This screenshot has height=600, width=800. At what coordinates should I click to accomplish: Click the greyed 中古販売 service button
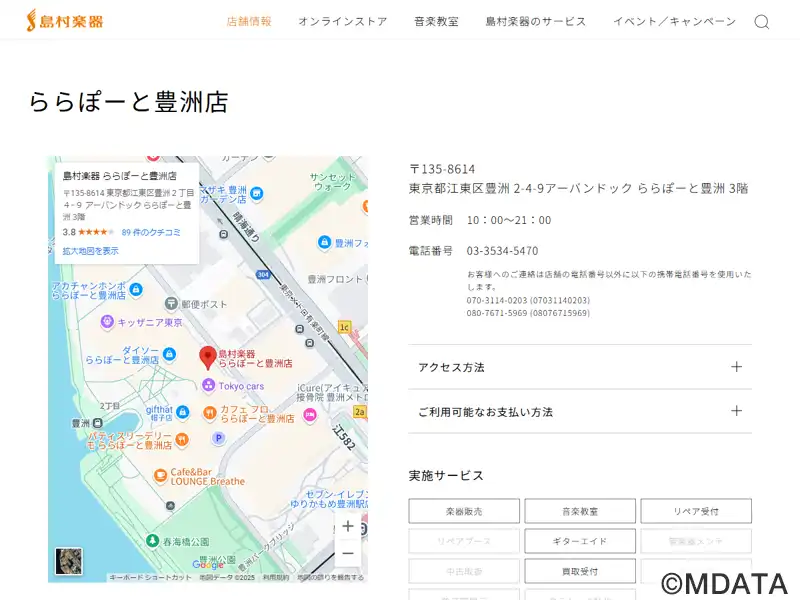tap(464, 571)
